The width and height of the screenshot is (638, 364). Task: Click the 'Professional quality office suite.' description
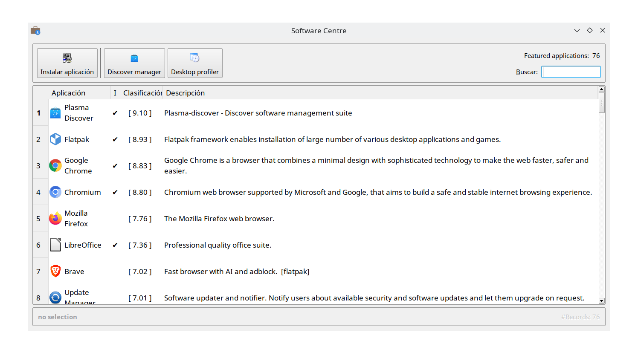[x=217, y=245]
